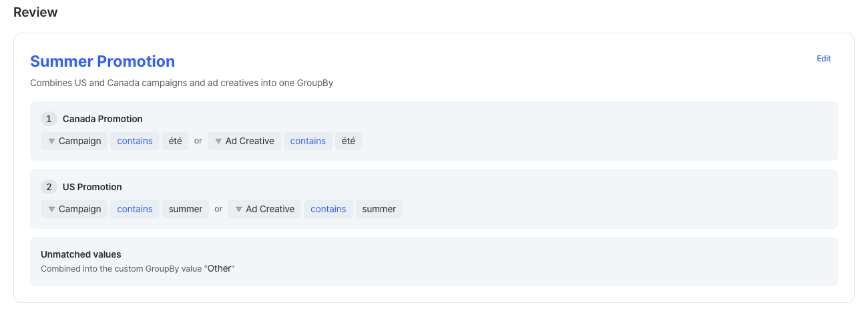Click the été value after Ad Creative contains
The image size is (868, 311).
pyautogui.click(x=349, y=141)
